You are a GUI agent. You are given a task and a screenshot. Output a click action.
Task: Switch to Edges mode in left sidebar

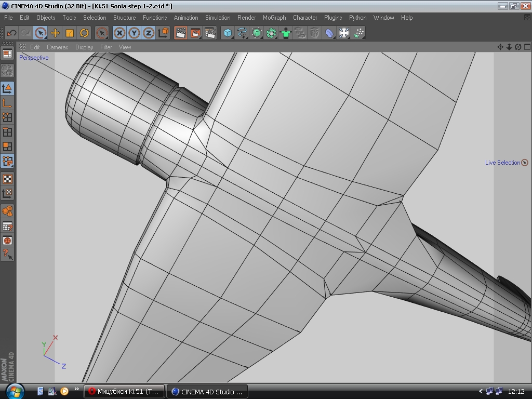[7, 132]
